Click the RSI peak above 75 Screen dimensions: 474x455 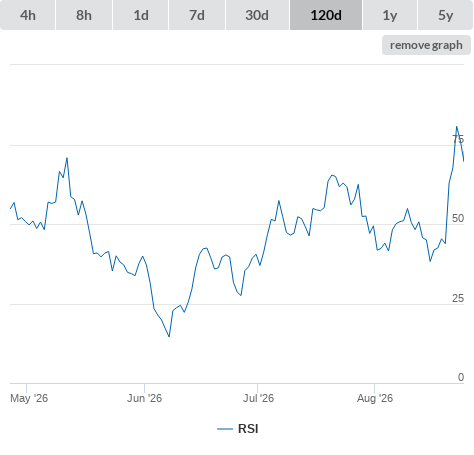pos(457,127)
